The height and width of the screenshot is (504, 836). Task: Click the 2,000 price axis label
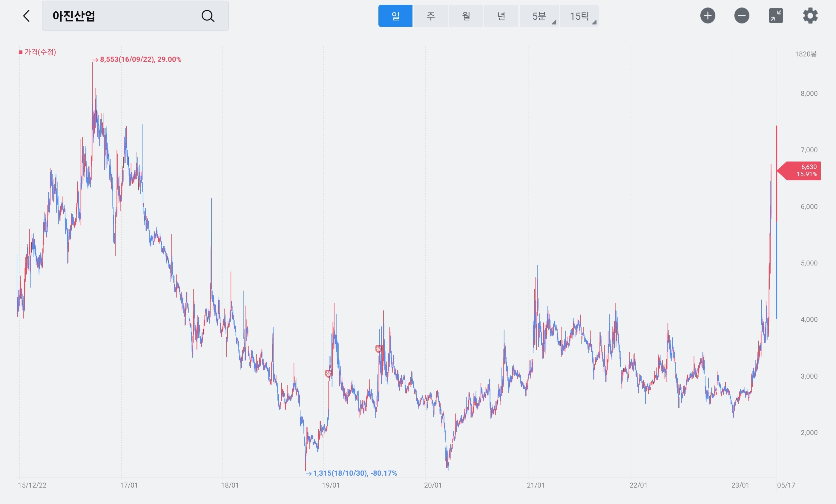coord(809,432)
